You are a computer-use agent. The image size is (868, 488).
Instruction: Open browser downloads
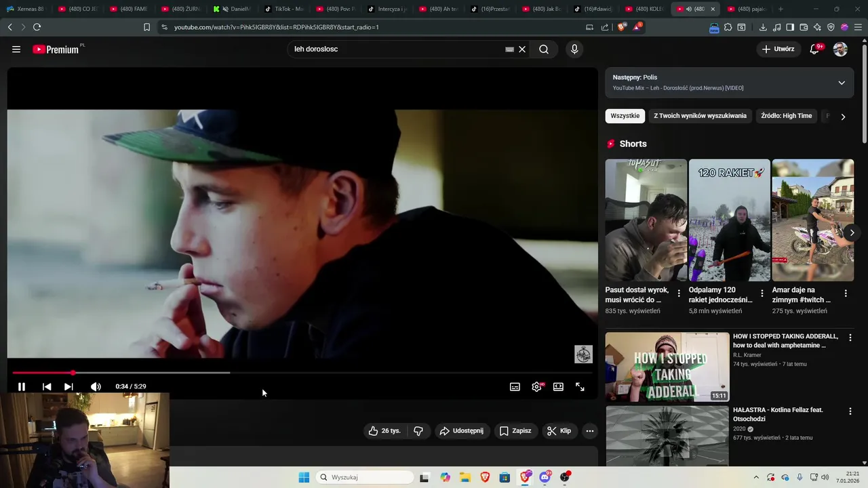coord(763,27)
